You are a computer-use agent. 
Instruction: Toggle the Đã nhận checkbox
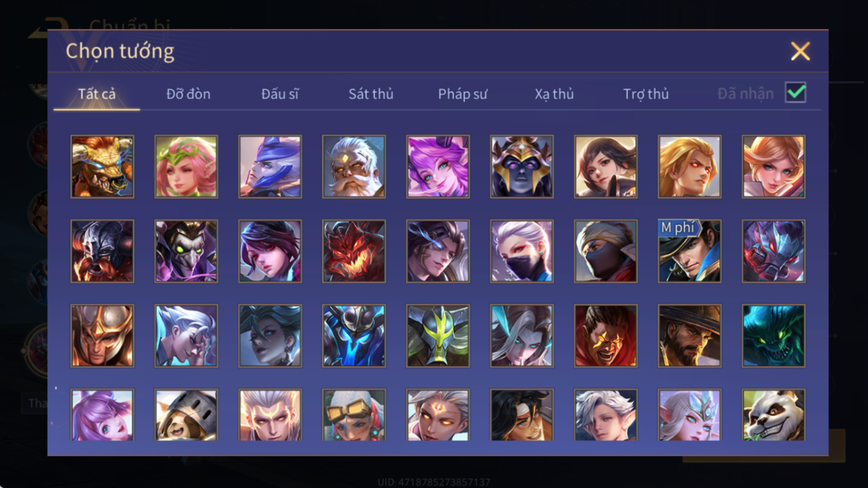click(x=796, y=93)
